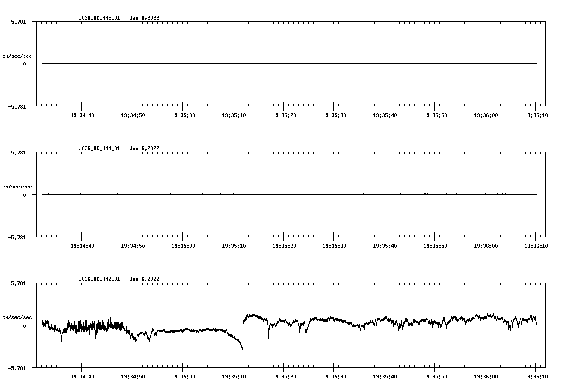Click the 19:35:20 time label under HNZ plot
Viewport: 576px width, 392px height.
pyautogui.click(x=284, y=377)
